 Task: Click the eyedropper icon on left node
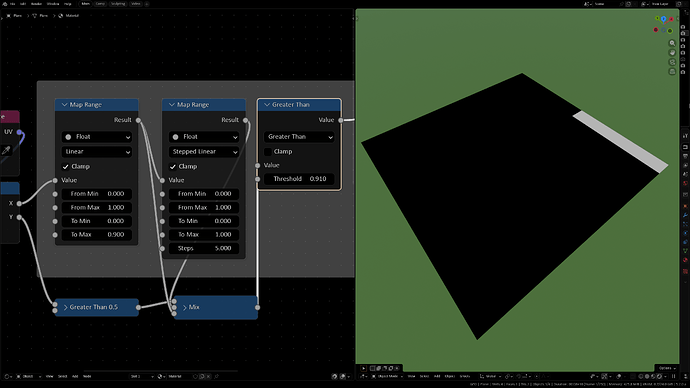[6, 150]
